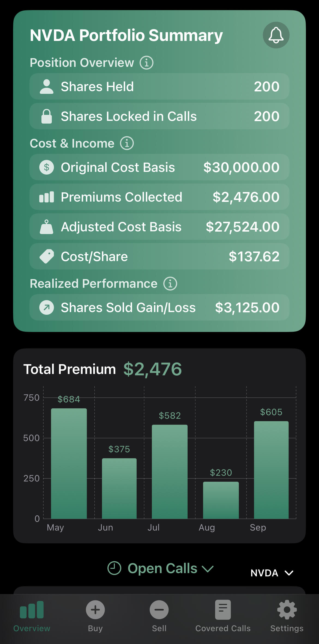Tap the Aug $230 bar
The width and height of the screenshot is (319, 644).
tap(221, 500)
